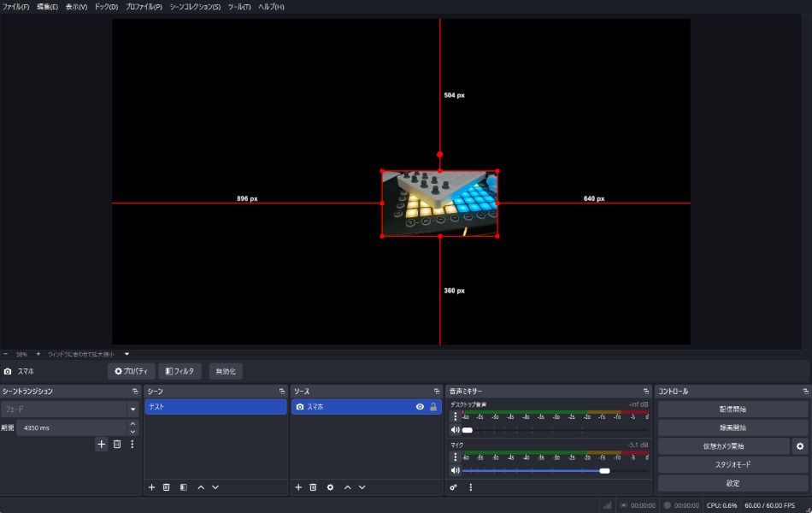
Task: Click the スタジオモード button
Action: click(x=733, y=464)
